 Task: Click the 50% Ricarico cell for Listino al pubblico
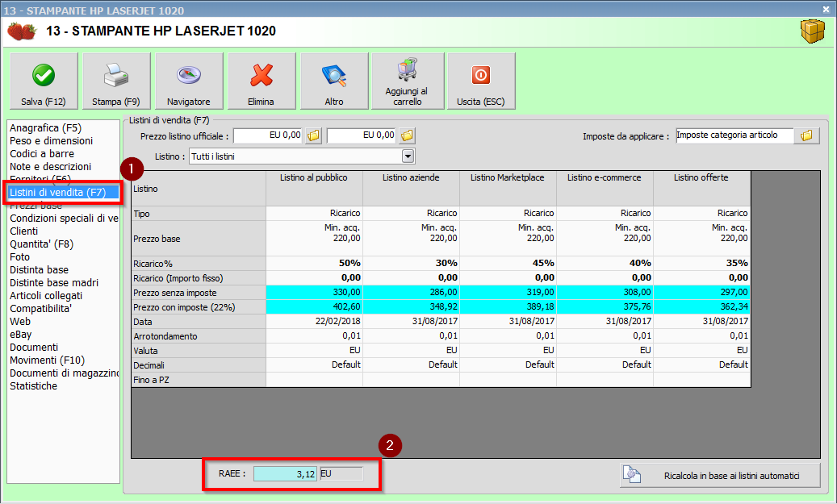tap(314, 263)
